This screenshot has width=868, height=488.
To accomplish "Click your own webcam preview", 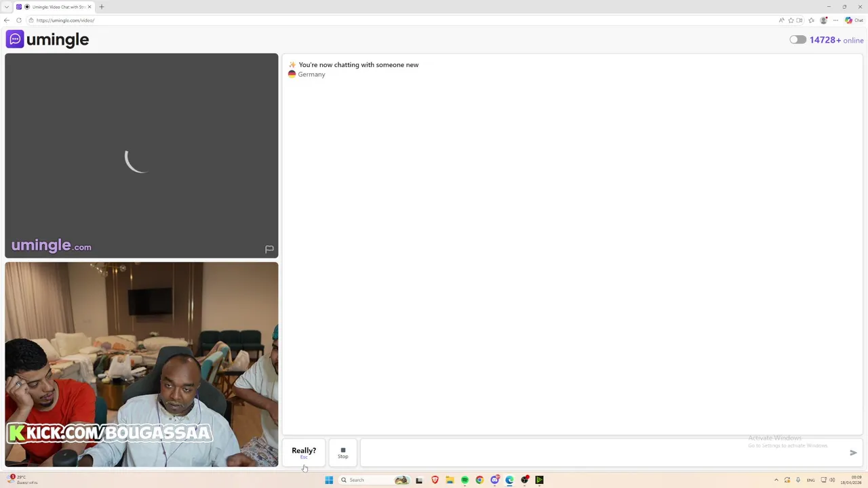I will pyautogui.click(x=141, y=365).
